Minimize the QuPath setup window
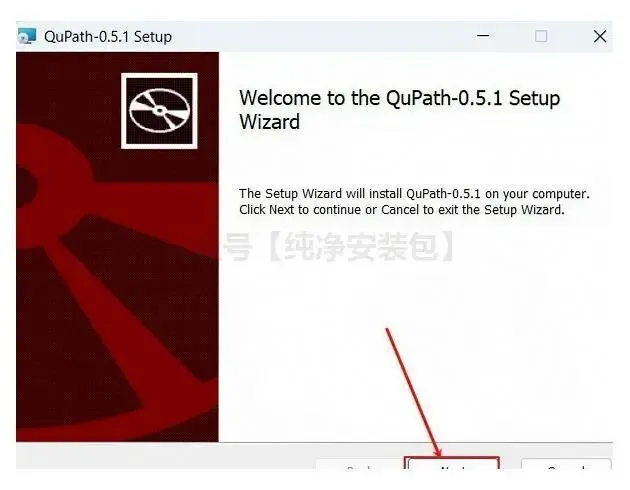This screenshot has width=630, height=490. [x=483, y=36]
